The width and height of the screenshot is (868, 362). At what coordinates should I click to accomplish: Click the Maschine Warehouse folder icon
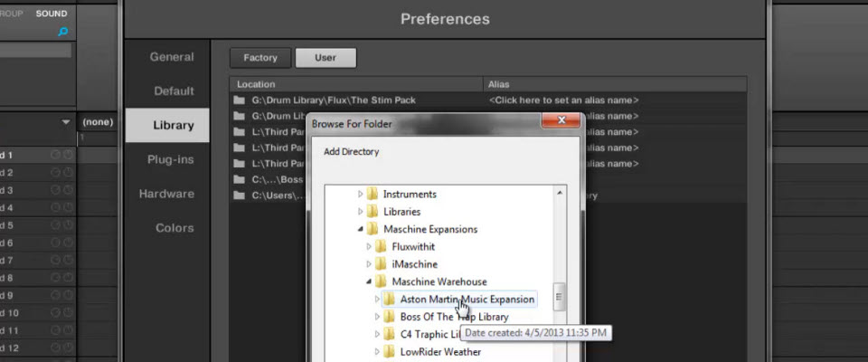(381, 281)
